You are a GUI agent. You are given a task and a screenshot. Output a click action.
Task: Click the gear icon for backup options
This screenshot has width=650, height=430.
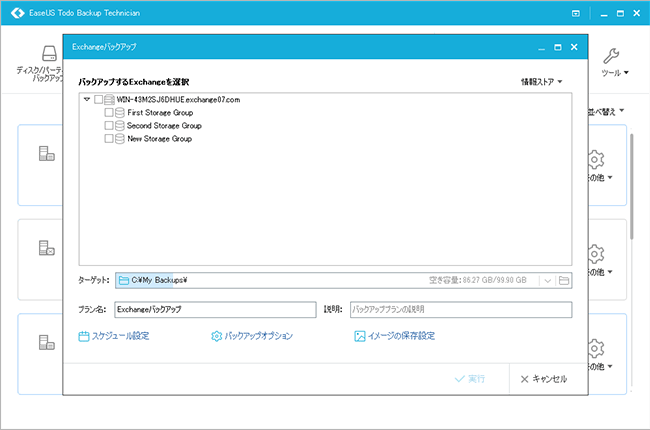pos(216,336)
